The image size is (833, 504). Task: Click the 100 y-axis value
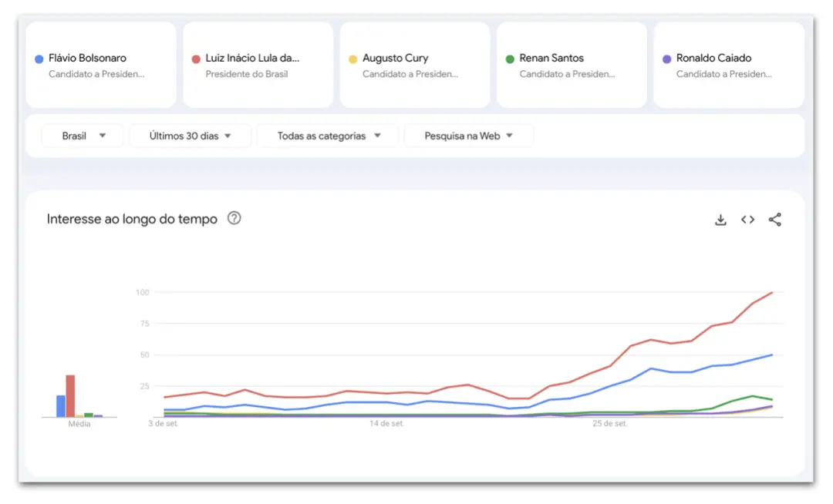coord(143,292)
